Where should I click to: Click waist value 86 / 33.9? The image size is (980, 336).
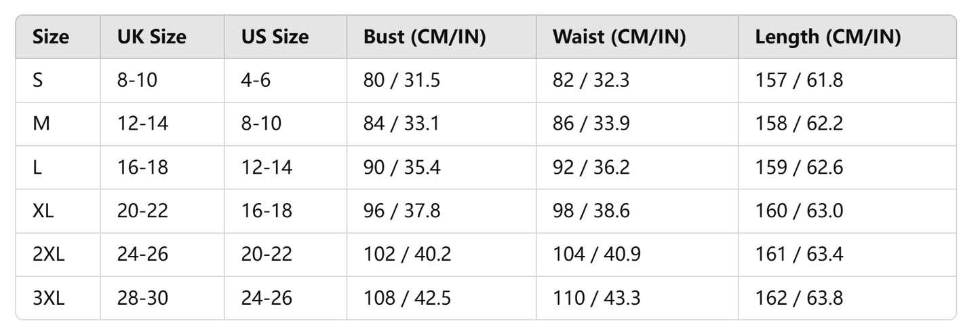[x=591, y=124]
